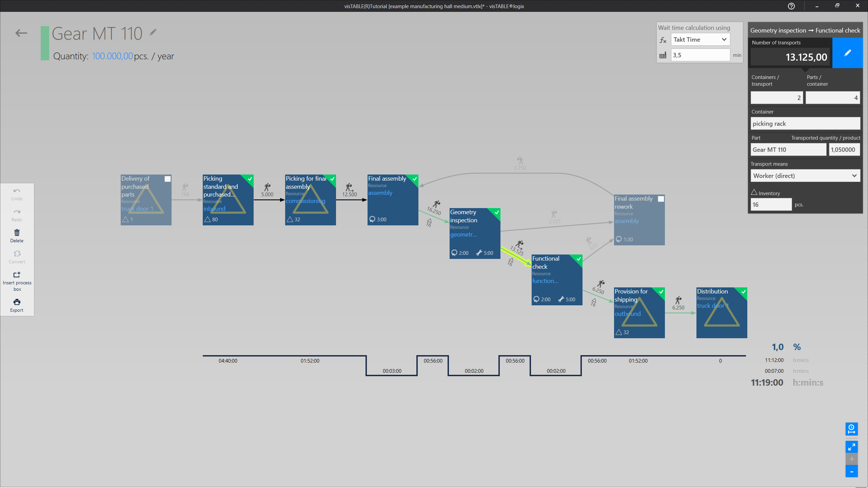Uncheck the Geometry inspection checkmark
The width and height of the screenshot is (868, 488).
[x=497, y=212]
